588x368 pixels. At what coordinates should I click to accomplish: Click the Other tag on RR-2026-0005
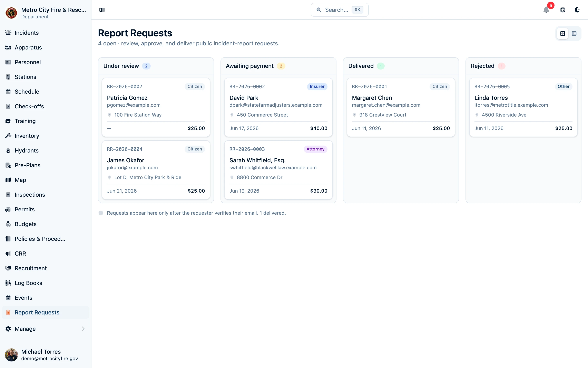point(563,86)
